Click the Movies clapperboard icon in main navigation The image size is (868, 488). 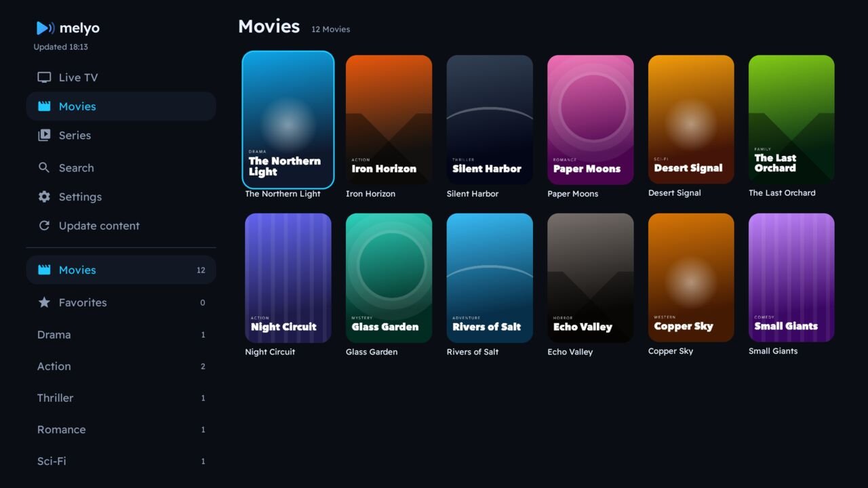click(x=44, y=106)
